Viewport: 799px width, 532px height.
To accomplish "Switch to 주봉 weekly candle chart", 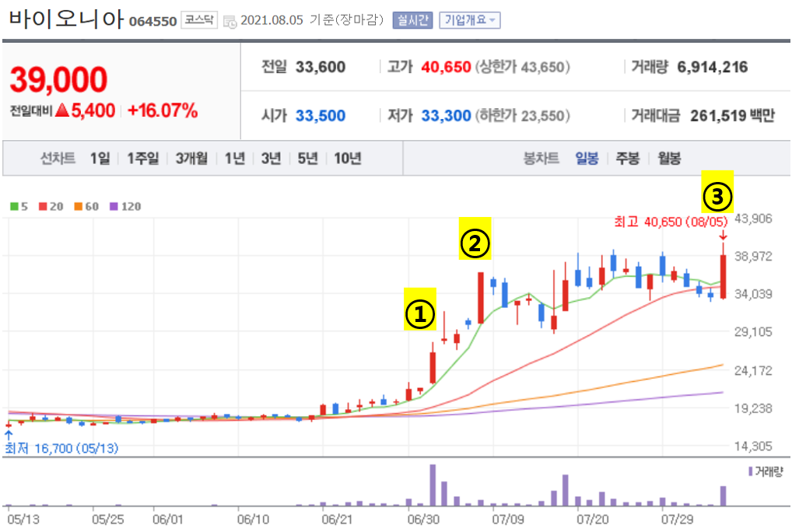I will click(627, 159).
